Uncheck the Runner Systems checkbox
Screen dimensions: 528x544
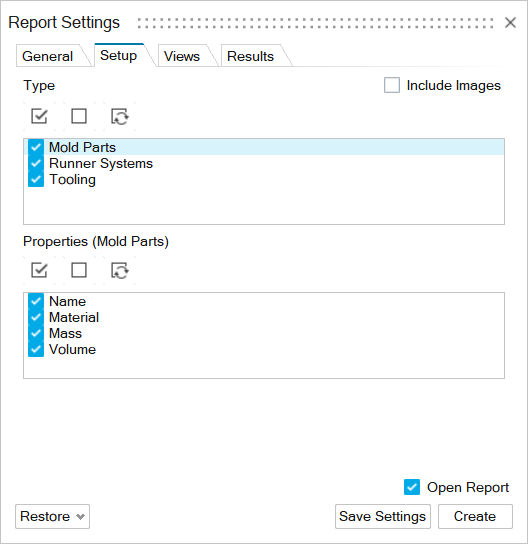click(36, 163)
